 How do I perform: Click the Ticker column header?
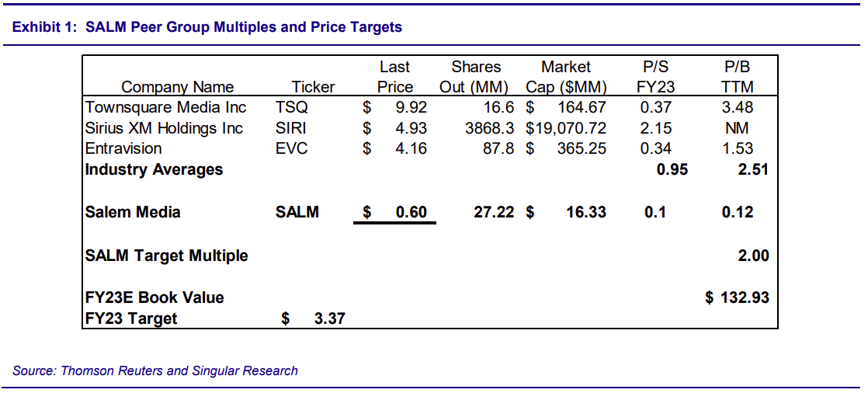pyautogui.click(x=313, y=87)
